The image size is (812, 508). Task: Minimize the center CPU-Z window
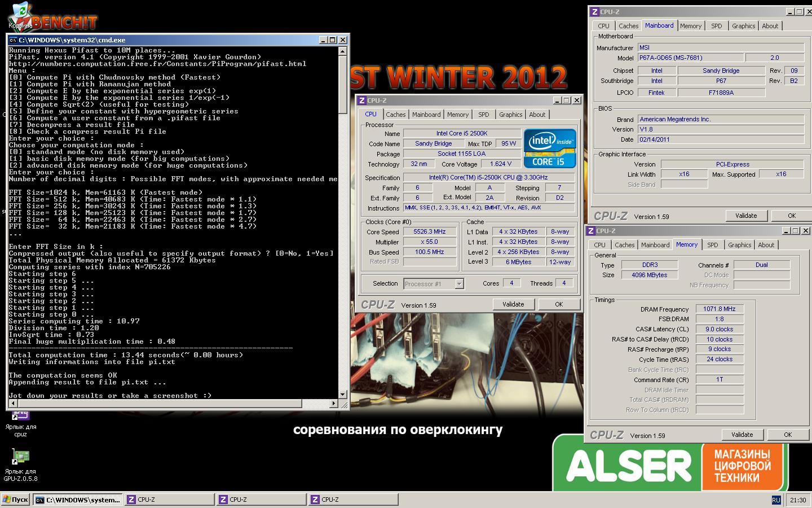pos(557,100)
